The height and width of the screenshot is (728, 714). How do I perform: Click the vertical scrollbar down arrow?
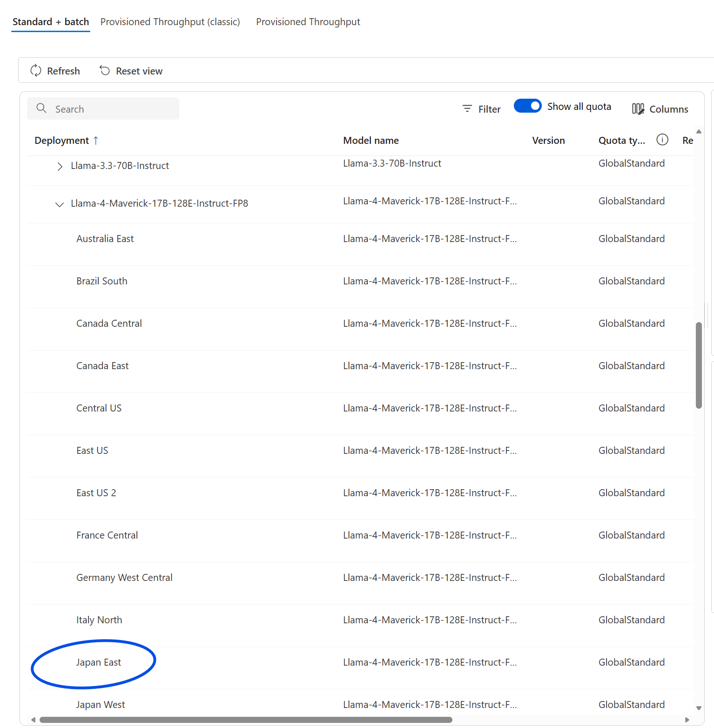[699, 708]
